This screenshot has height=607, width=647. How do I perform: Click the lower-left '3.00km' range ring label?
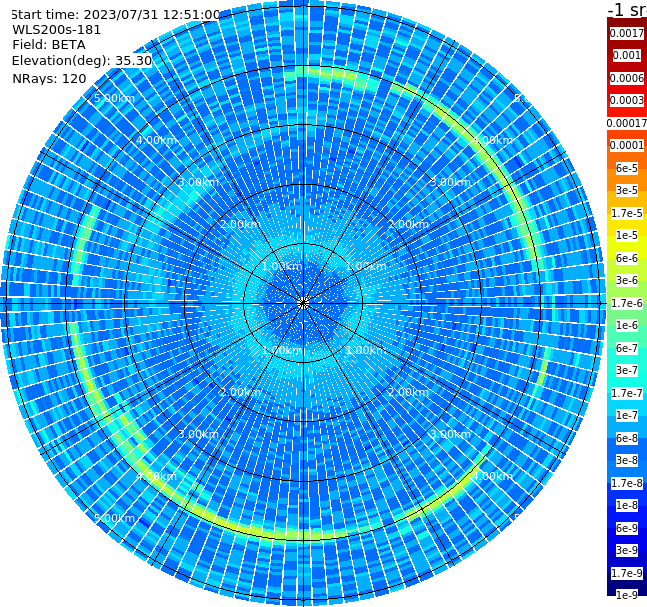pos(198,434)
